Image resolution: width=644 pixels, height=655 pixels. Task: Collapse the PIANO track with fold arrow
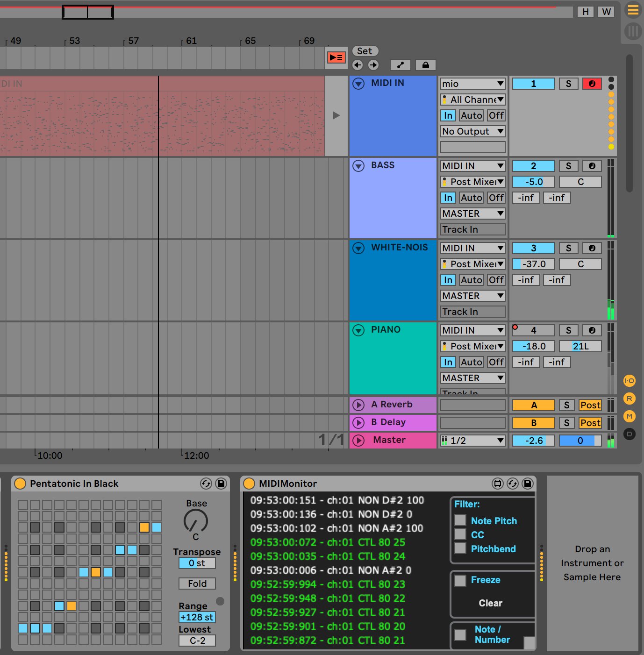[x=358, y=330]
